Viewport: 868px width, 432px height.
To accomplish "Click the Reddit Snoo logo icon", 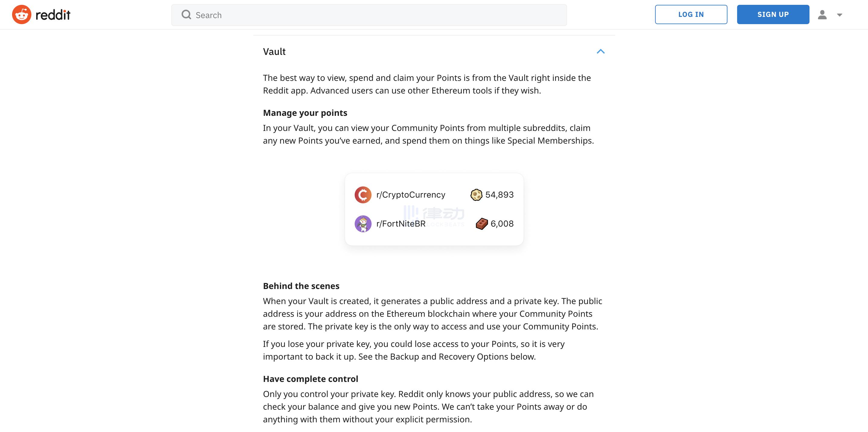I will click(x=22, y=14).
